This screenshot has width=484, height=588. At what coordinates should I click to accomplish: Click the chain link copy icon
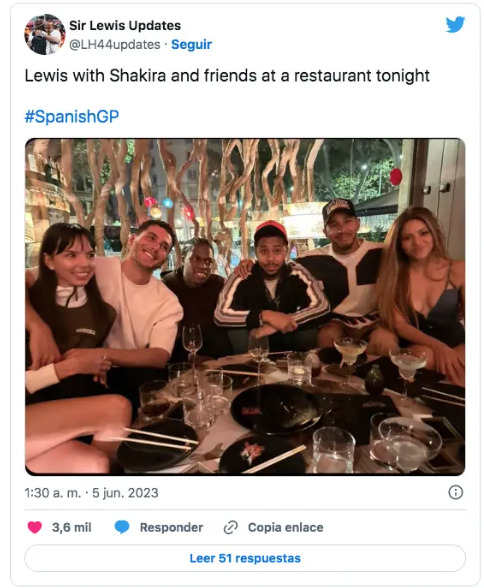pyautogui.click(x=231, y=527)
